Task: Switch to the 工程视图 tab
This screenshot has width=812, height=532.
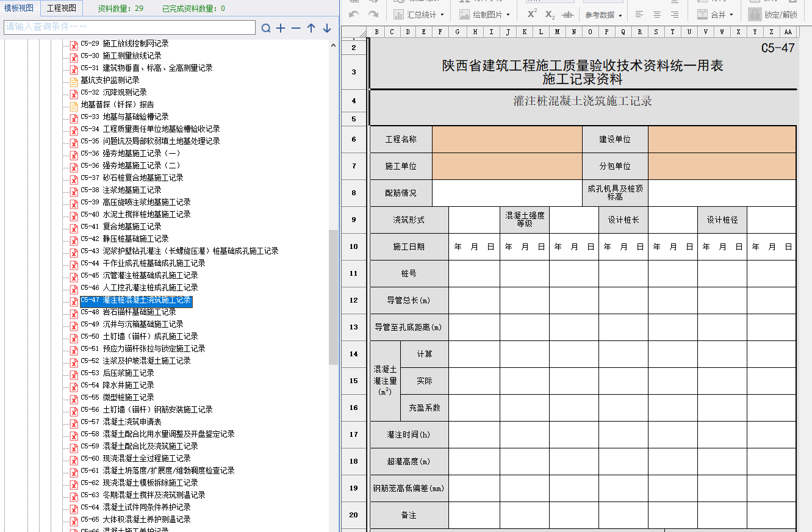Action: (x=62, y=8)
